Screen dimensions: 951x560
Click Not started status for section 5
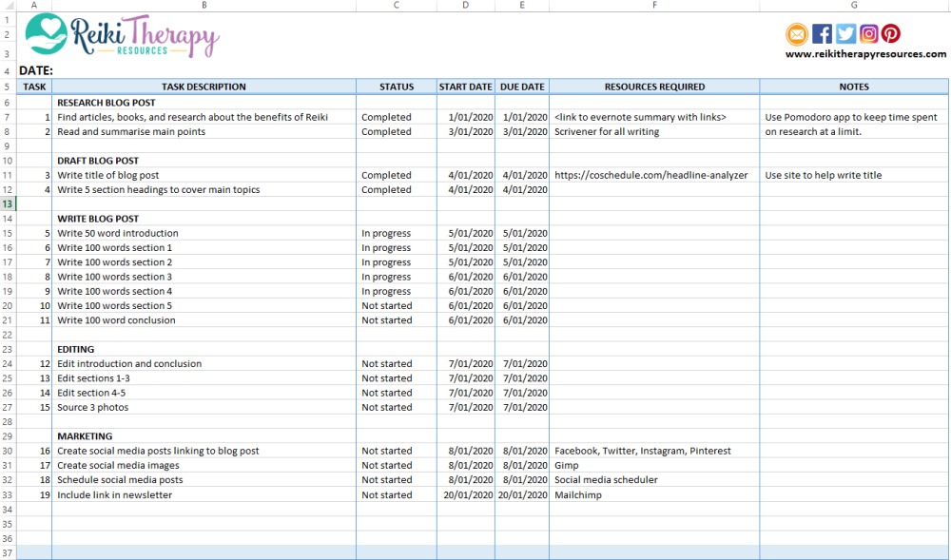(x=396, y=306)
